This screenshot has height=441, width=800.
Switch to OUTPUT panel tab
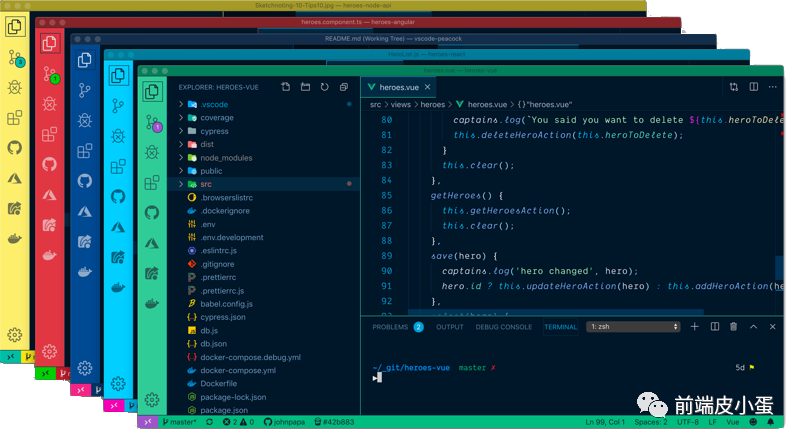click(x=449, y=327)
